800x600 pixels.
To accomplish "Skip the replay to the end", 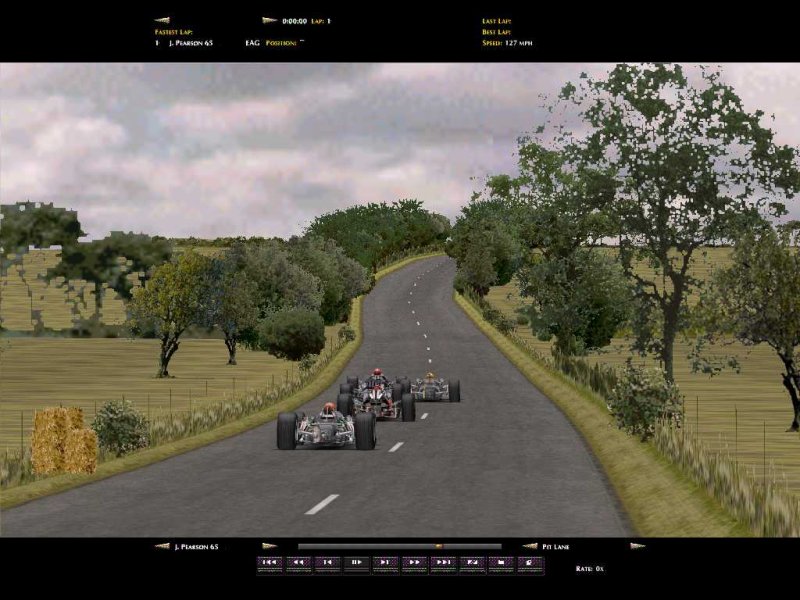I will click(444, 564).
